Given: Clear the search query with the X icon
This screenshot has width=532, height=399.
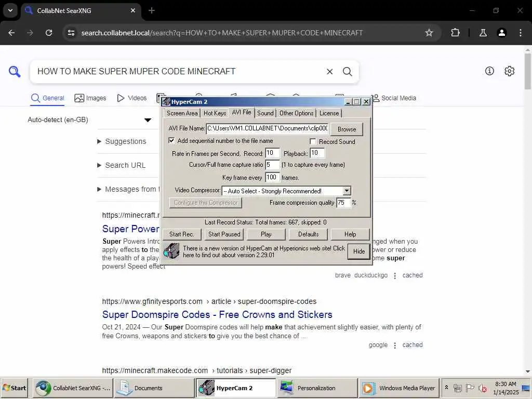Looking at the screenshot, I should point(329,72).
